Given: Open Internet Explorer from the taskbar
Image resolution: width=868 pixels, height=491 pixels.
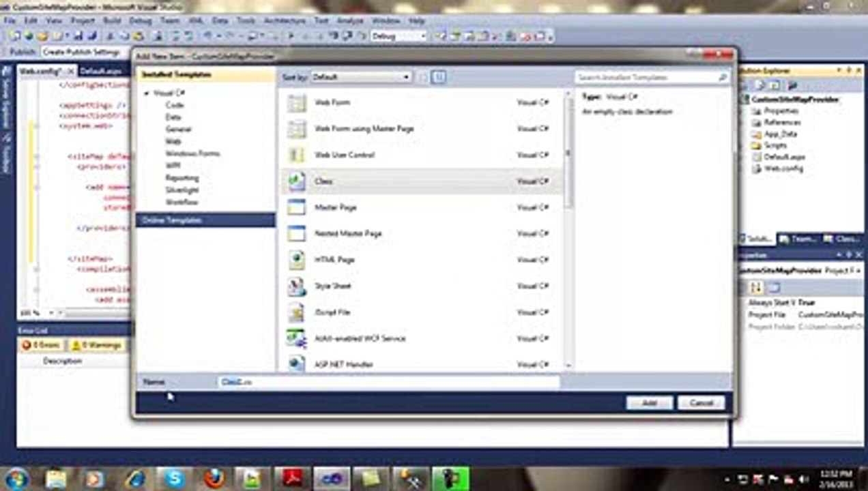Looking at the screenshot, I should click(x=135, y=478).
